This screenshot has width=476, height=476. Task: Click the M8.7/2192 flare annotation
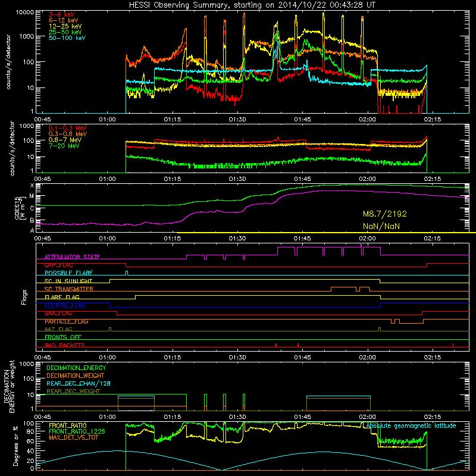(384, 214)
